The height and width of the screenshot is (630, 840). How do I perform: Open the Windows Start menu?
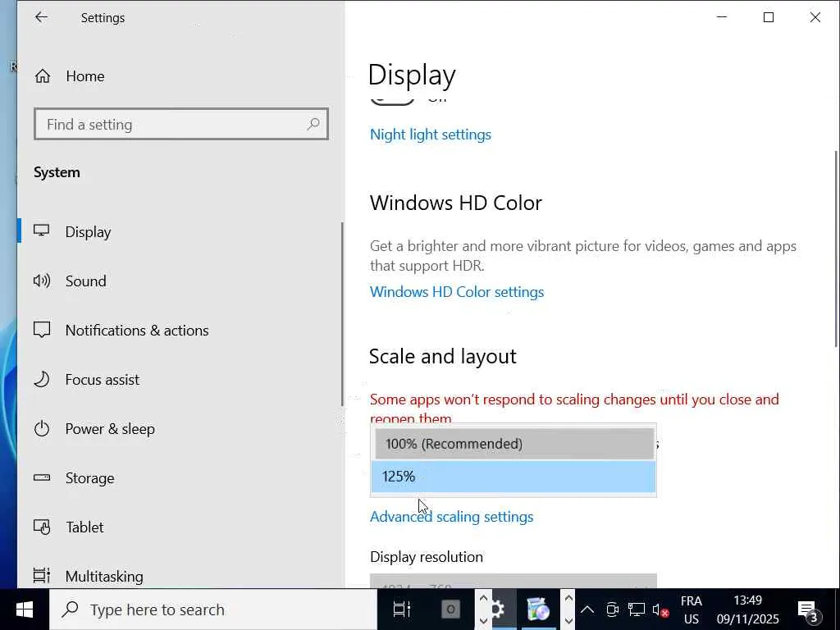pos(24,609)
